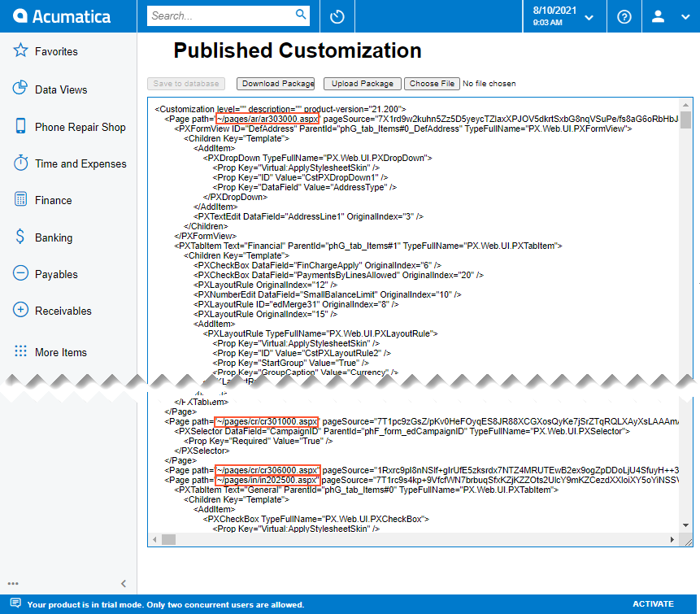Click the Phone Repair Shop phone icon
This screenshot has height=614, width=700.
point(20,126)
